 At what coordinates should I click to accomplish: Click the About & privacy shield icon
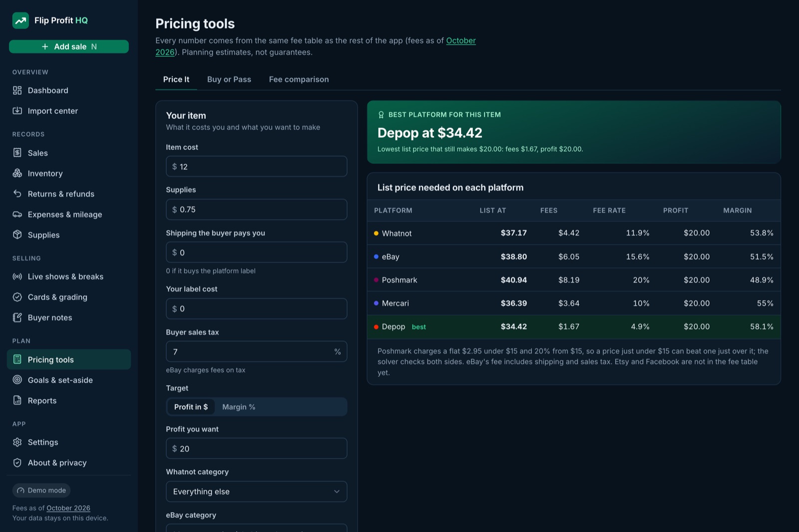(x=17, y=463)
